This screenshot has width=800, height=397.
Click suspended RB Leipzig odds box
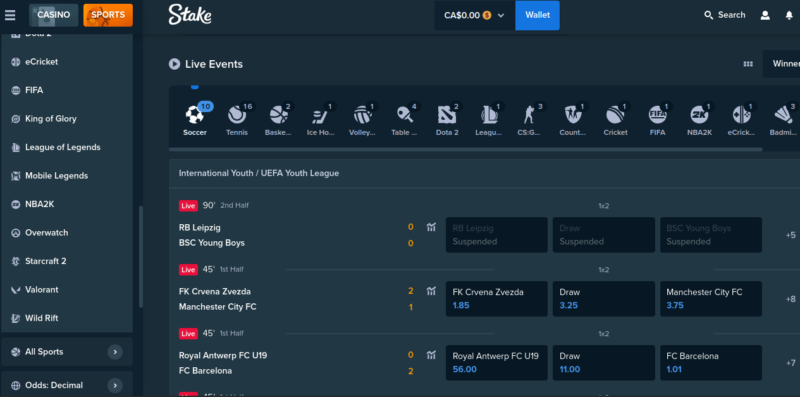click(496, 235)
